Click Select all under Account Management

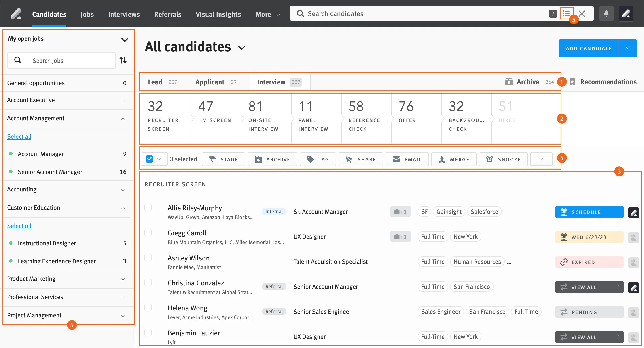pos(19,136)
